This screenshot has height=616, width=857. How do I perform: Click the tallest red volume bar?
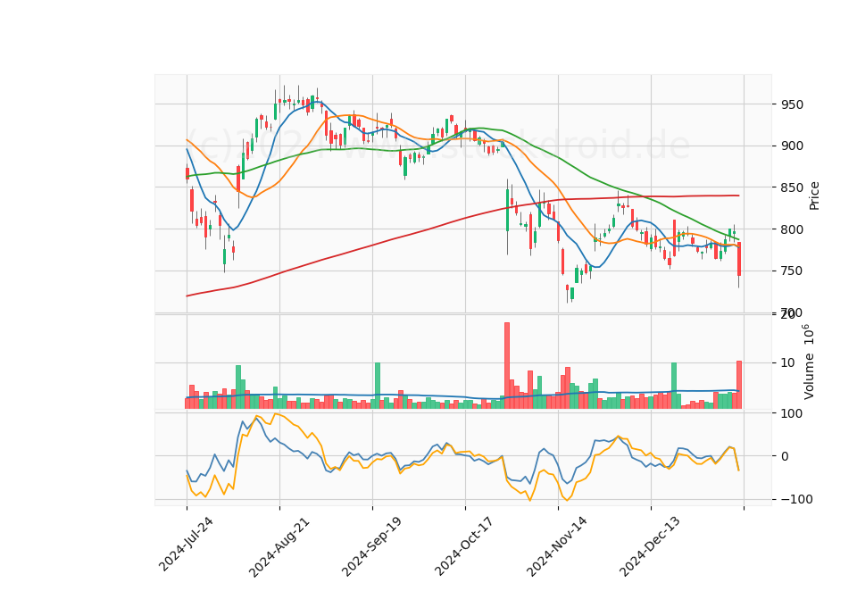pyautogui.click(x=507, y=365)
